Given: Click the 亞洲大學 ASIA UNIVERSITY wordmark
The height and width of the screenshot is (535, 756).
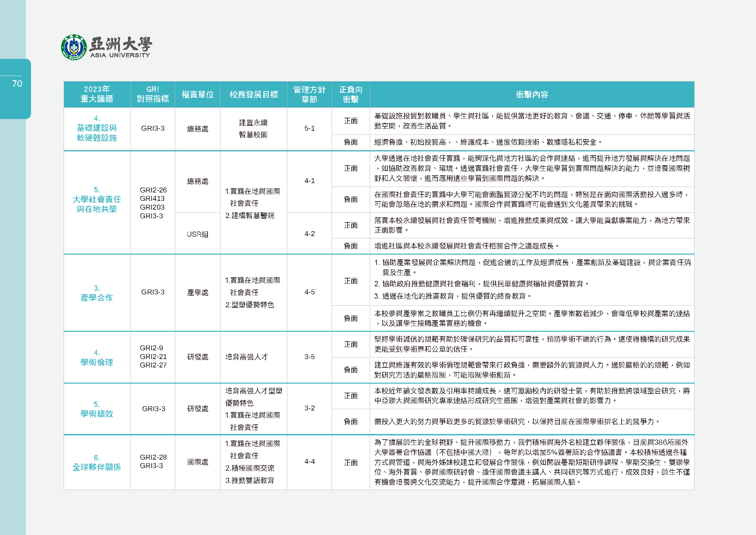Looking at the screenshot, I should tap(121, 48).
